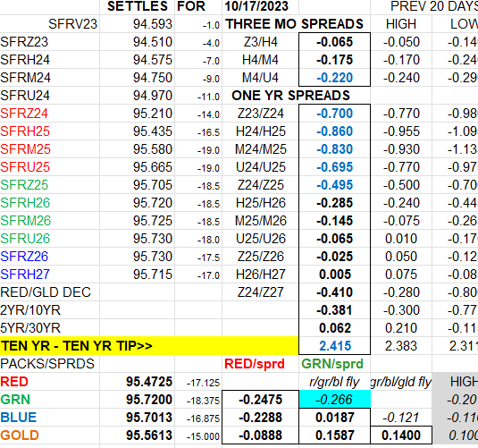Select the green SFRH26 contract cell

point(50,203)
